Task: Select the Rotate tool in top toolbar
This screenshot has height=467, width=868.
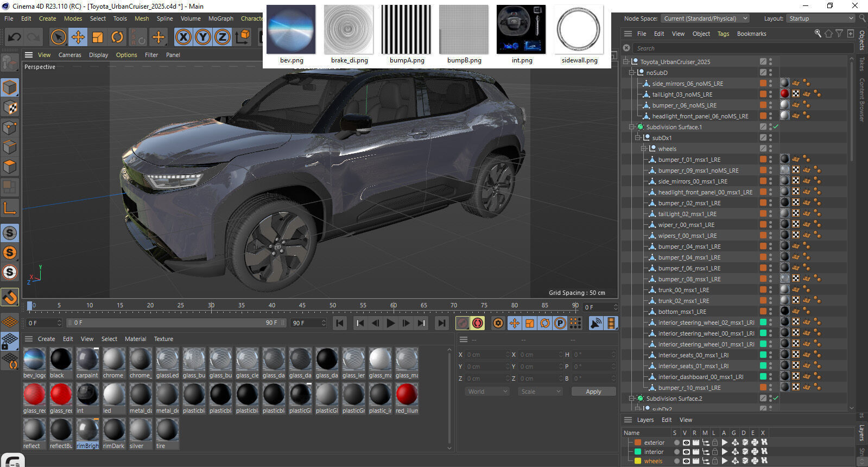Action: coord(117,37)
